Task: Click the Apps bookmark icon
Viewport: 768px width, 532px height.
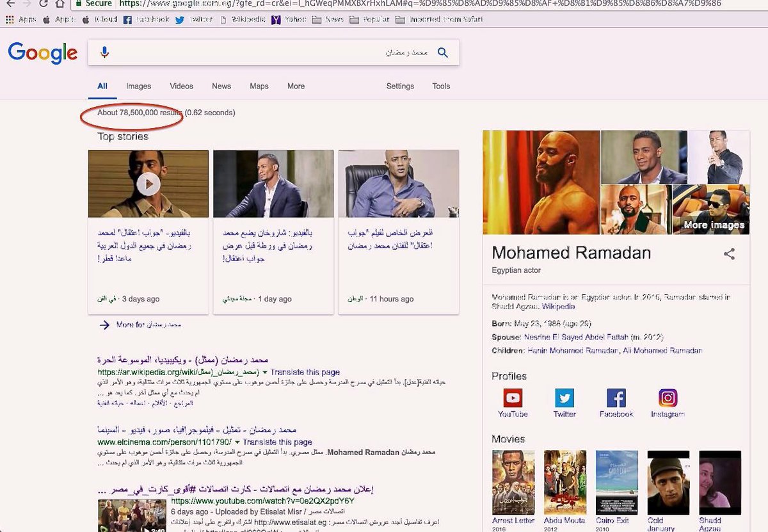Action: [10, 19]
